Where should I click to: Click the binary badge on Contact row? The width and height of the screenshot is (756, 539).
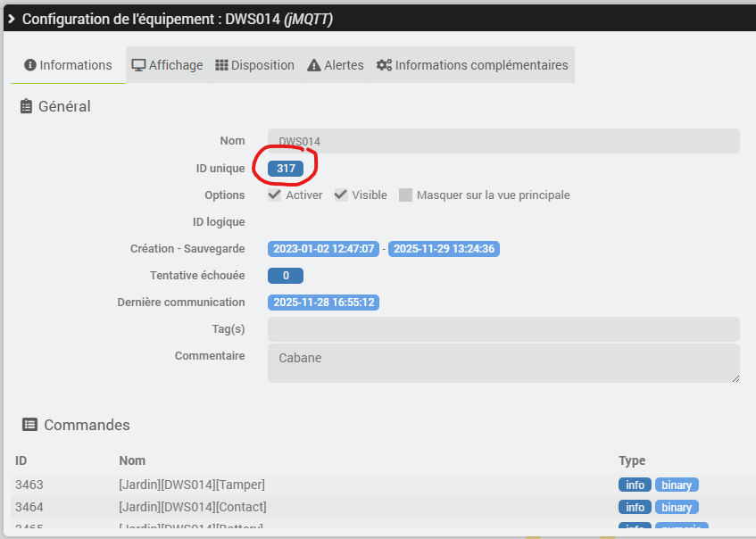point(677,507)
